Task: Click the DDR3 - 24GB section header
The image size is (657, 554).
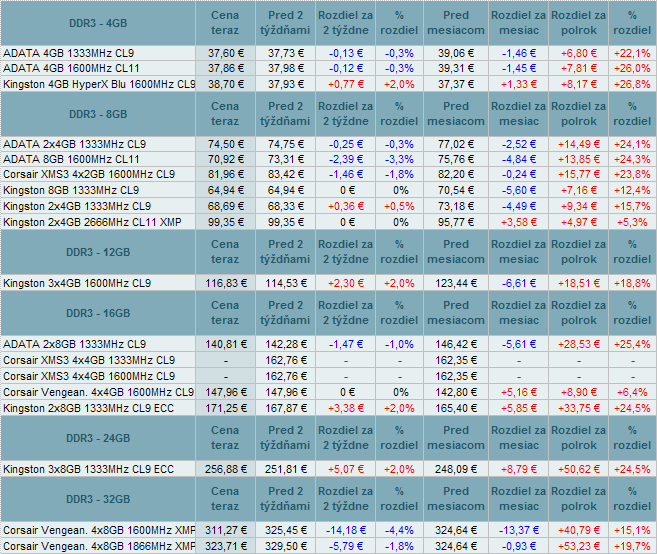Action: (98, 438)
